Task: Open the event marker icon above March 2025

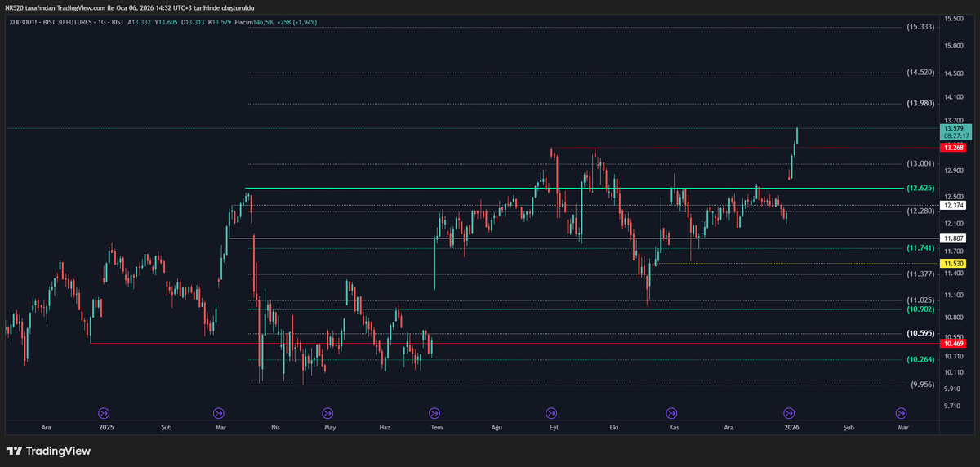Action: (219, 413)
